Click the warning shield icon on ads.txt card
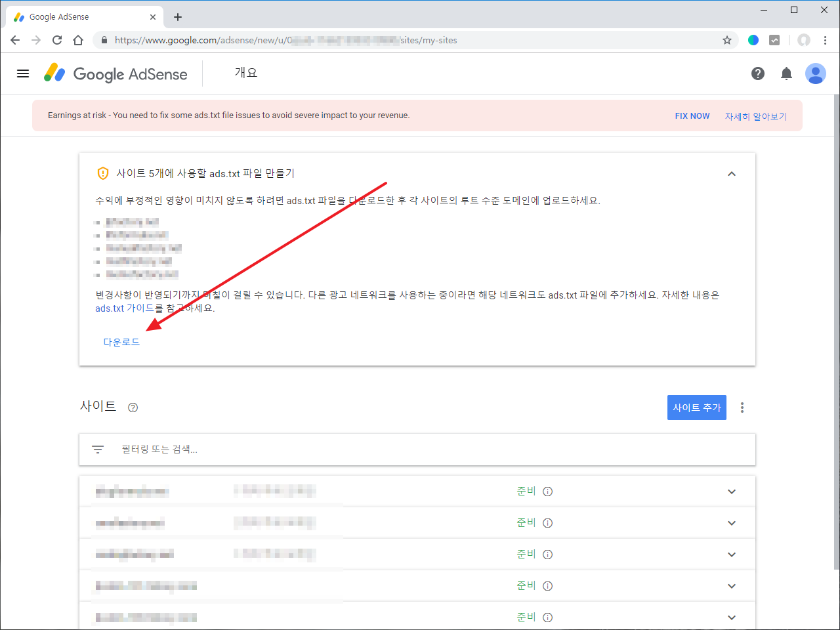This screenshot has height=630, width=840. [102, 173]
